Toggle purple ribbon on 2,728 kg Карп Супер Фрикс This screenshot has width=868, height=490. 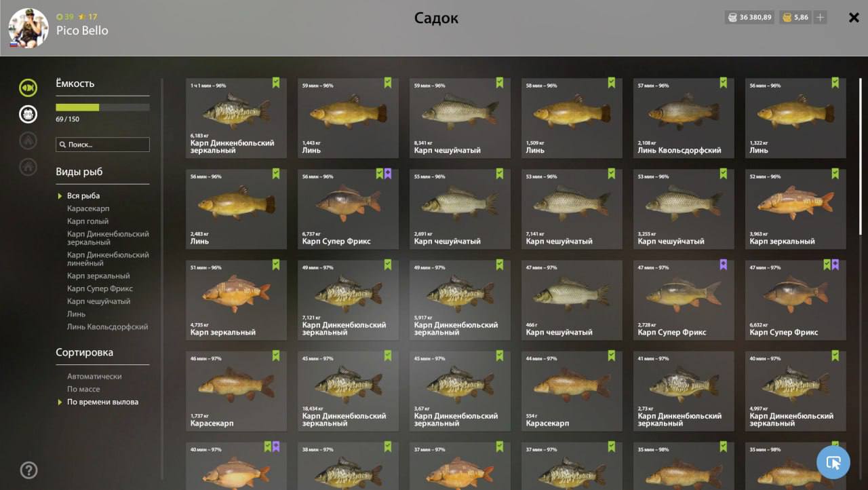(x=723, y=265)
